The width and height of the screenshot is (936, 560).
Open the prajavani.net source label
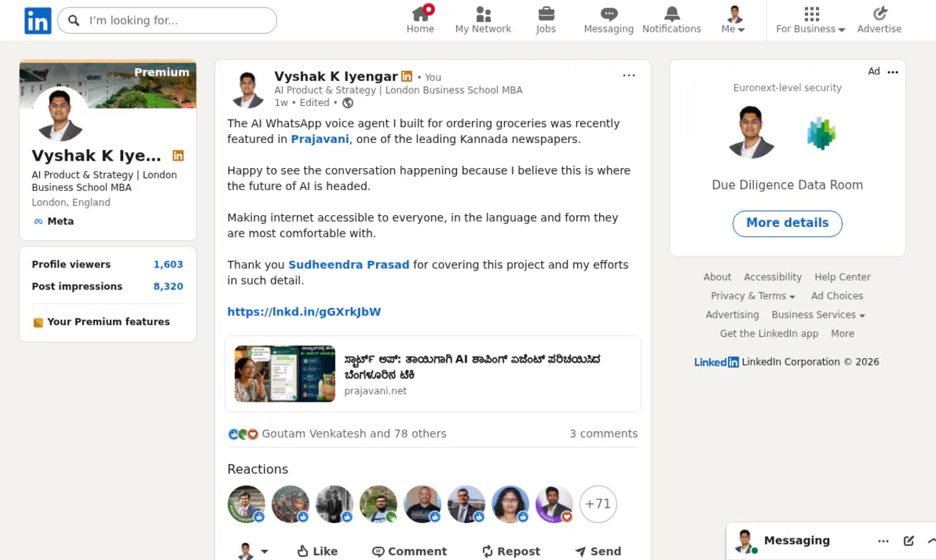pos(375,391)
